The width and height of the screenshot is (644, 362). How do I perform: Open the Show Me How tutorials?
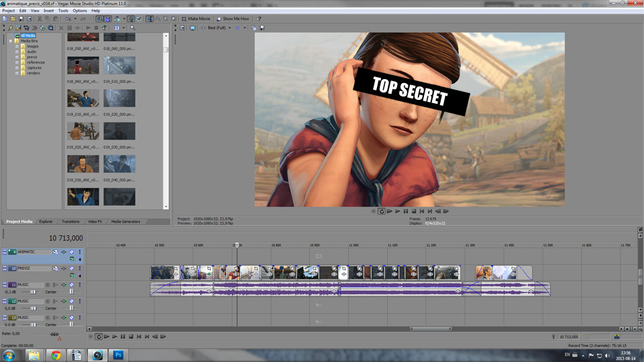click(232, 19)
